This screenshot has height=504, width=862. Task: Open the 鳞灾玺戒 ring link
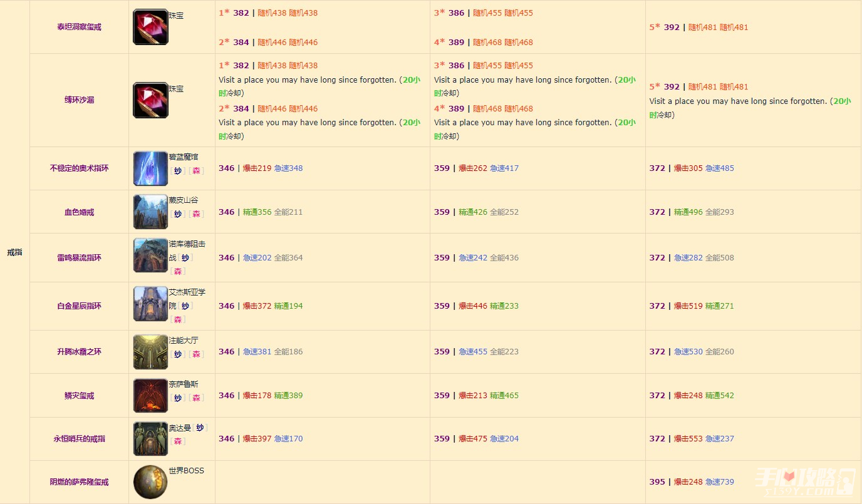tap(79, 395)
